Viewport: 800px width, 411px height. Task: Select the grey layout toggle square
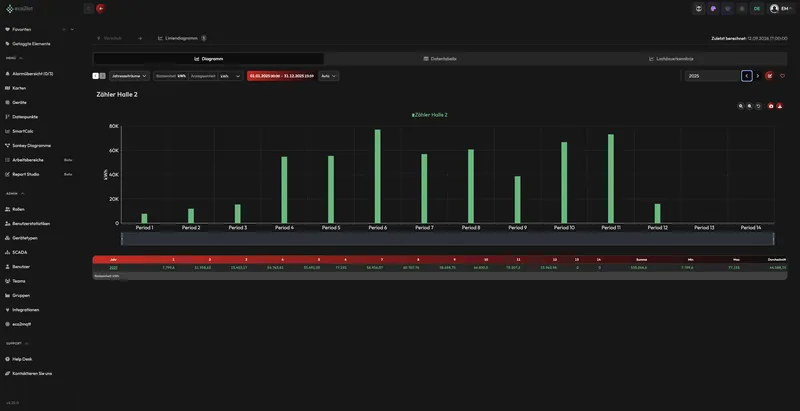click(103, 76)
